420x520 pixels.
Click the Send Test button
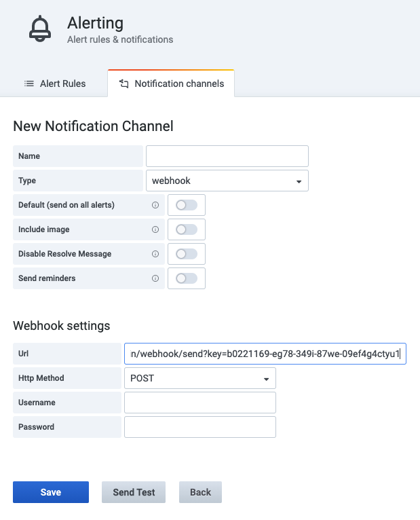pyautogui.click(x=134, y=492)
